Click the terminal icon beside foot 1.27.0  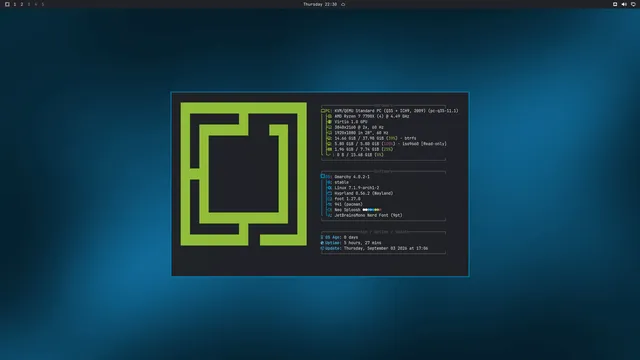click(329, 199)
